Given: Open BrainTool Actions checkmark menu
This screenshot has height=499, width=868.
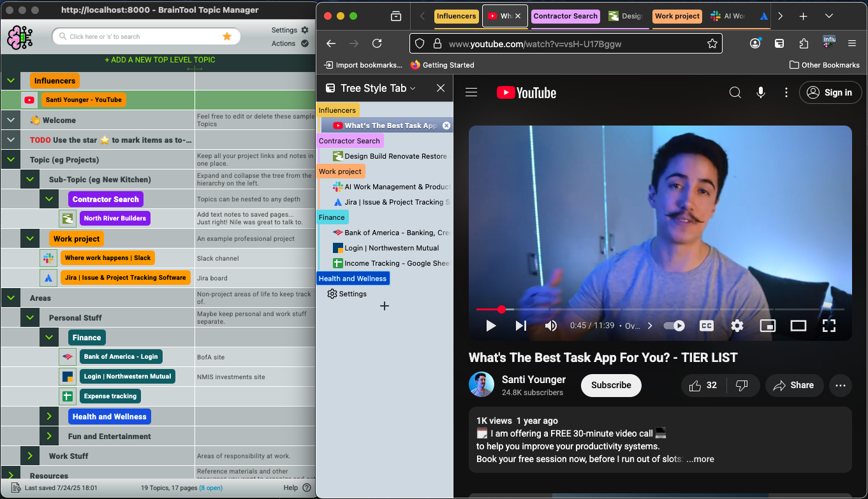Looking at the screenshot, I should 305,43.
